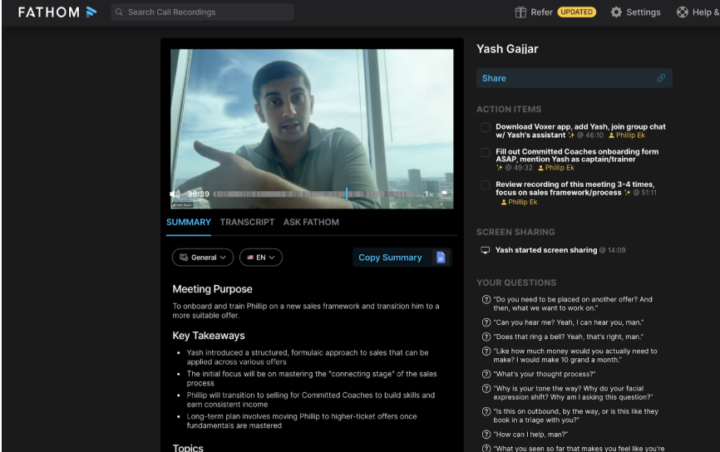Click the sparkle icon on Review recording item

coord(627,192)
